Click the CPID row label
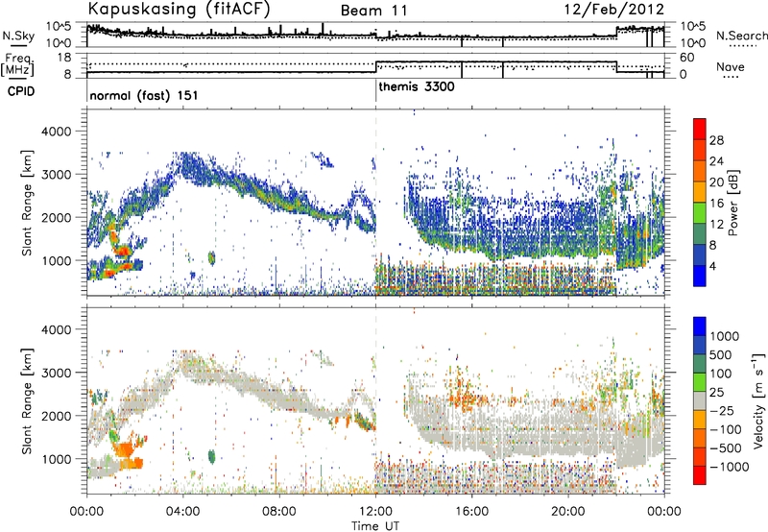The width and height of the screenshot is (768, 532). click(x=21, y=91)
